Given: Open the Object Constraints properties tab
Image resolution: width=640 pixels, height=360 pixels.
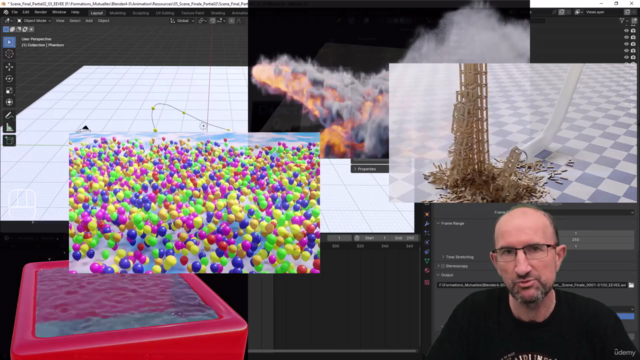Looking at the screenshot, I should click(427, 252).
